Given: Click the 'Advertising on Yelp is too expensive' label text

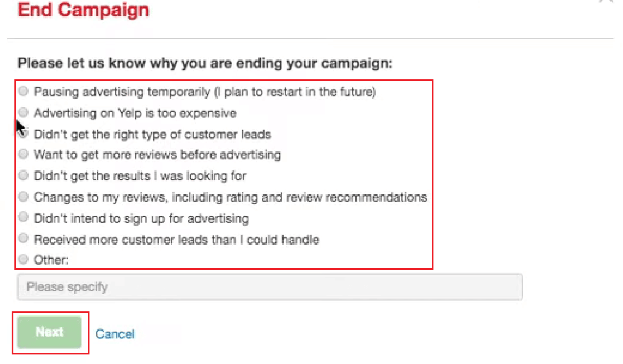Looking at the screenshot, I should (135, 113).
